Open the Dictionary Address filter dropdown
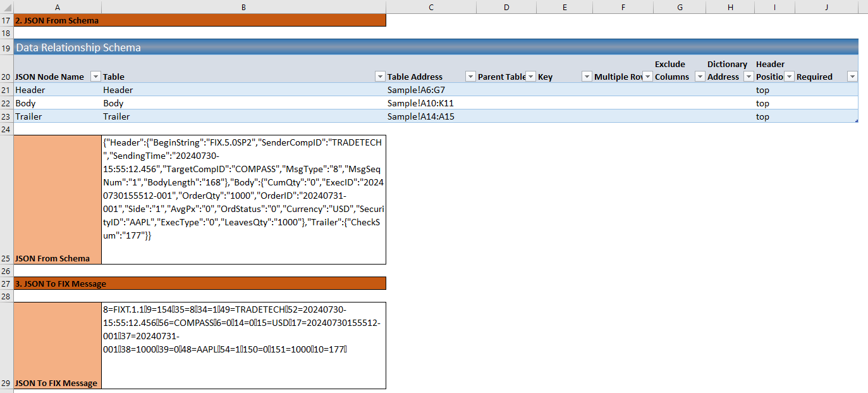Viewport: 868px width, 393px height. click(748, 77)
